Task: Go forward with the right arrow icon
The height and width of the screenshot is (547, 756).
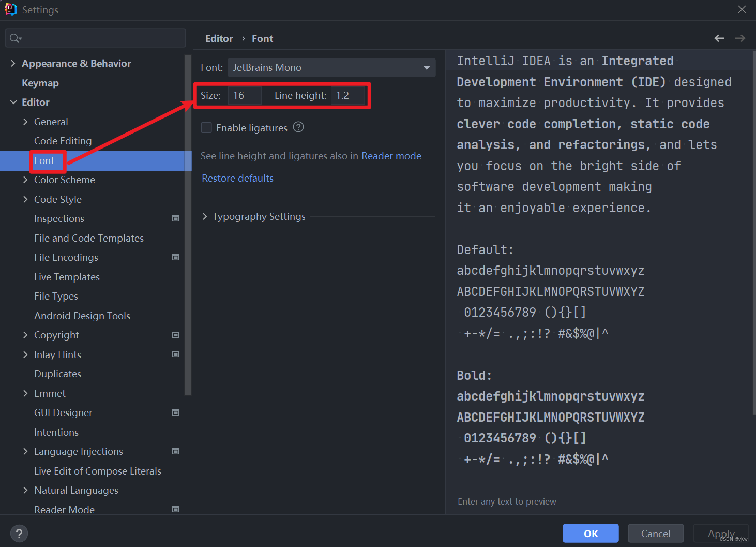Action: 740,38
